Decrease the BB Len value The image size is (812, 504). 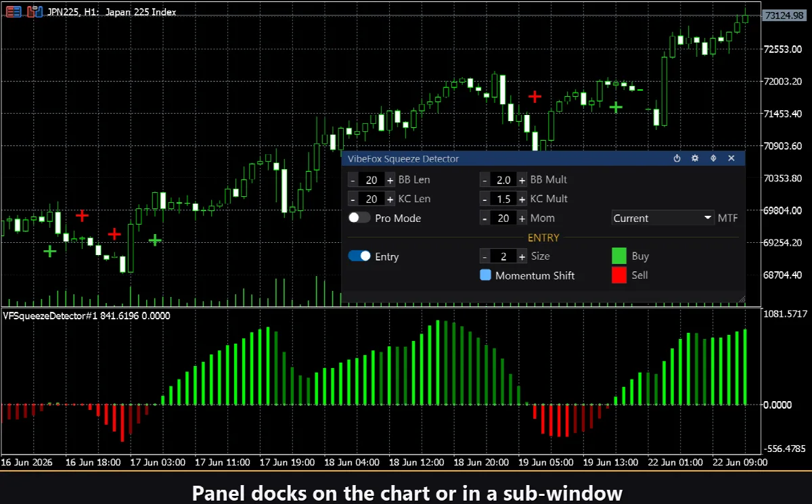353,180
